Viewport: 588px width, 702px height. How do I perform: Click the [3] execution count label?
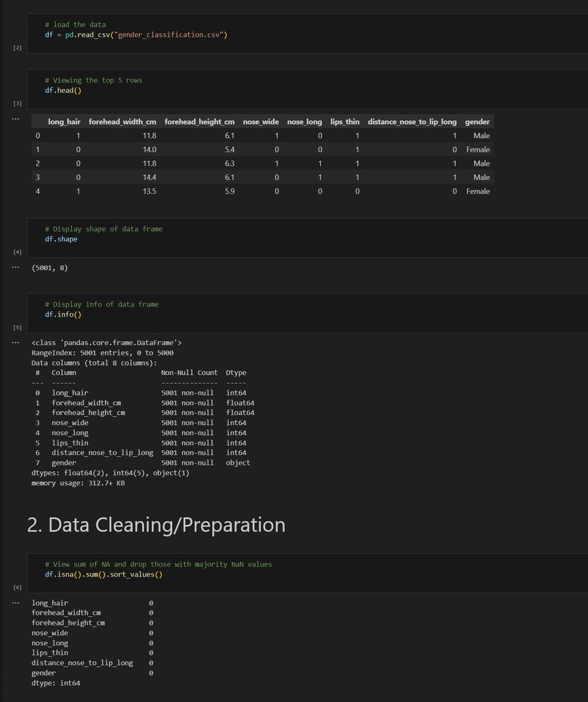point(17,103)
